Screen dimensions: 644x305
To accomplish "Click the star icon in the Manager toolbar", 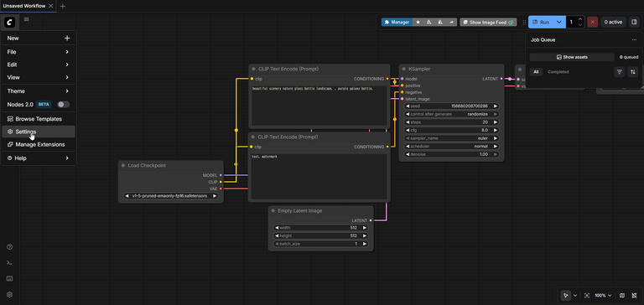I will click(x=418, y=22).
